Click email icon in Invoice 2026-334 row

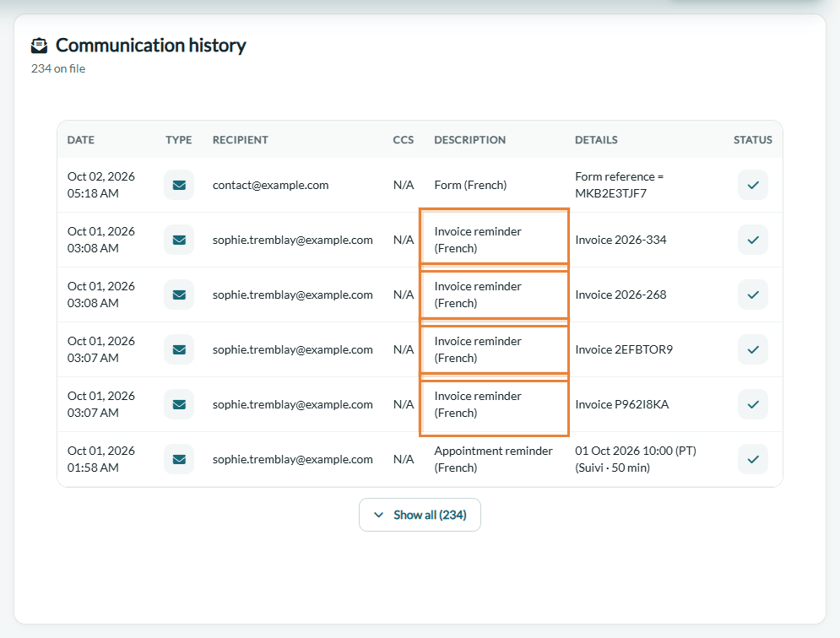click(x=179, y=240)
